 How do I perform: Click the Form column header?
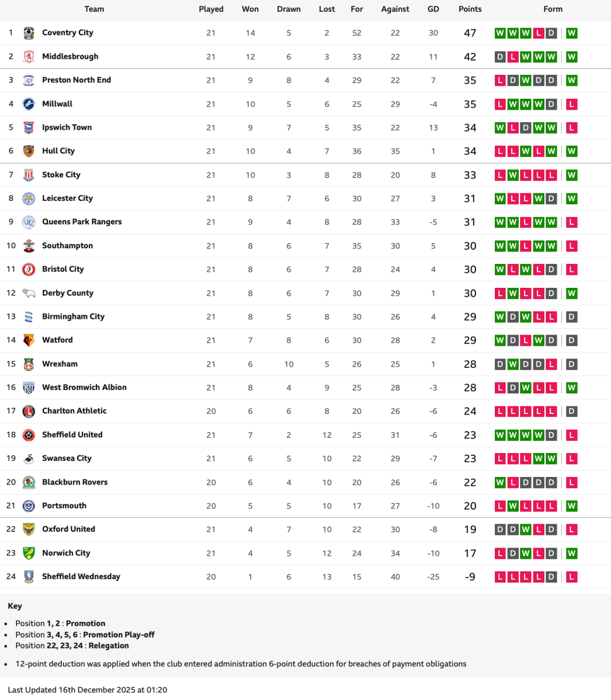coord(553,9)
